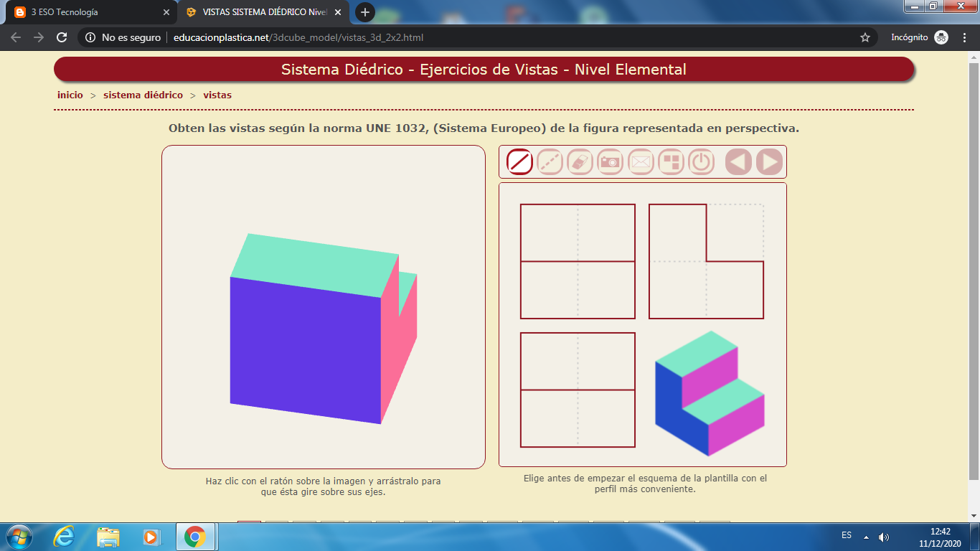Click the 'ES' language indicator
Viewport: 980px width, 551px height.
(847, 535)
